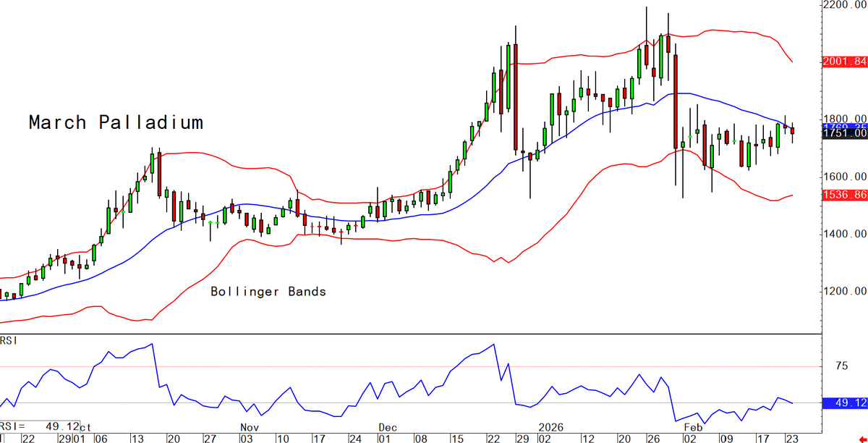Click the 1200.00 price axis label

click(844, 292)
